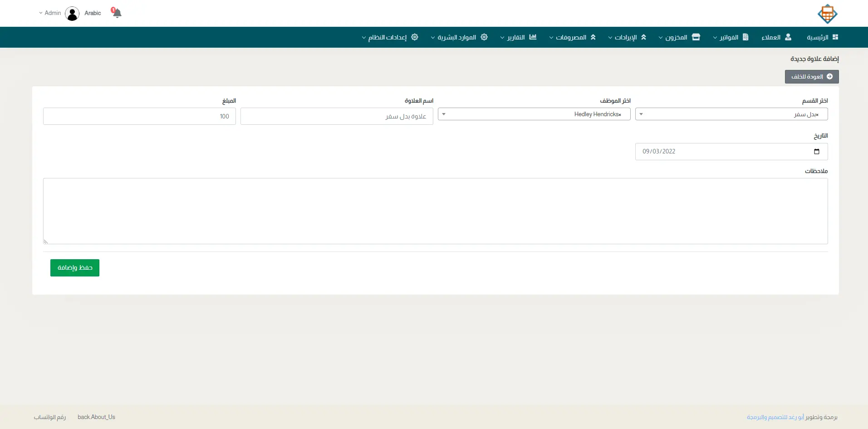Click the notification bell icon

pyautogui.click(x=117, y=13)
